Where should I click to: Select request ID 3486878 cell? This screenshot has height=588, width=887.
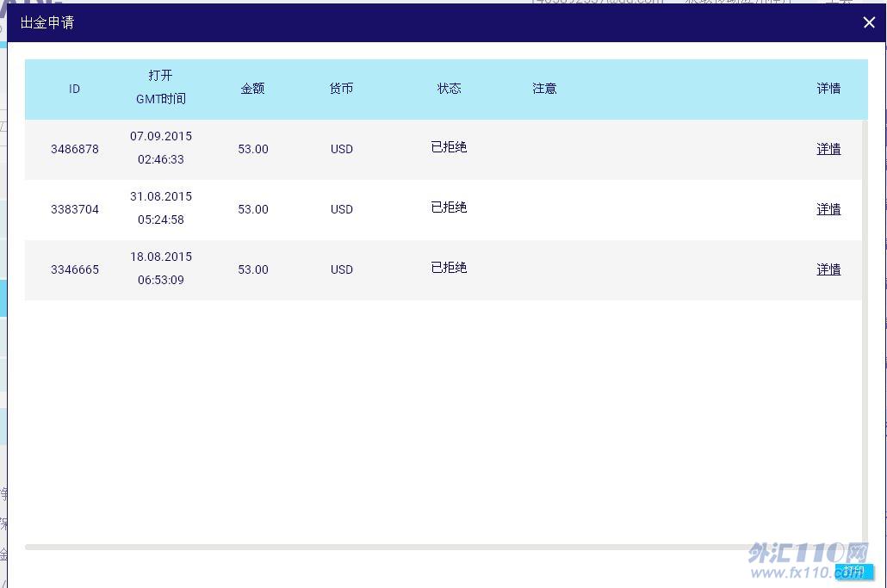tap(75, 149)
